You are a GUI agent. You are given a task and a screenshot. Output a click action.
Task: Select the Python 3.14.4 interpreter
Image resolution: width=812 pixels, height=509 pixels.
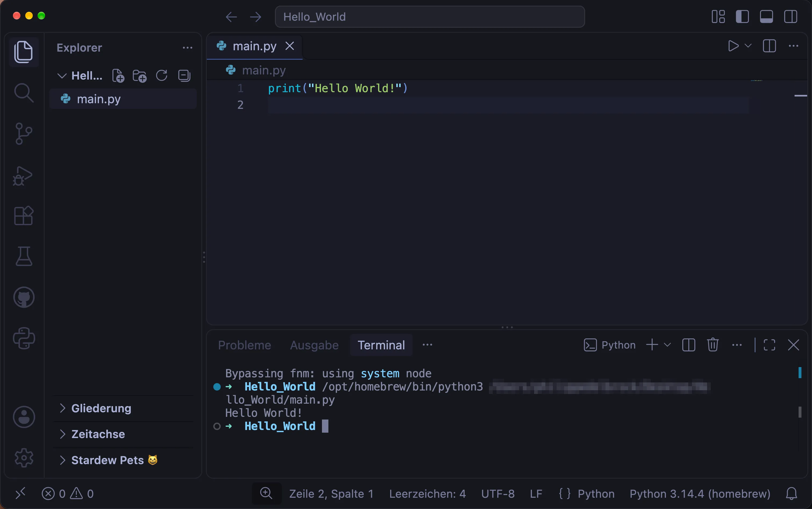pos(700,494)
